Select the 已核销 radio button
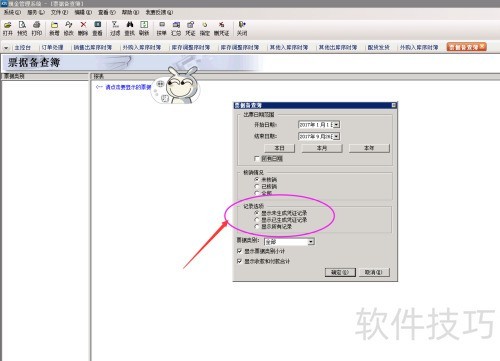500x361 pixels. 257,186
